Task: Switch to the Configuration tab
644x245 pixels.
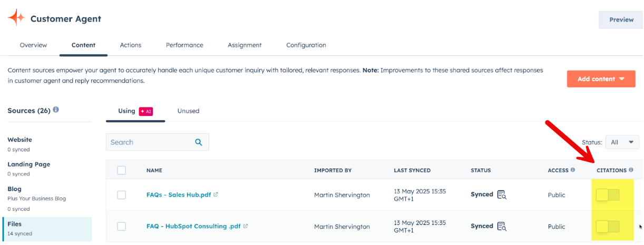Action: tap(306, 45)
